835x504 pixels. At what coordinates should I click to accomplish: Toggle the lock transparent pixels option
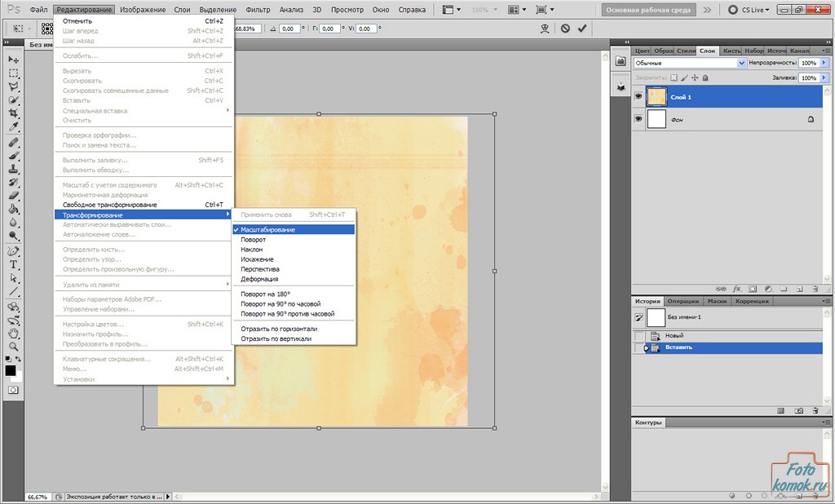(x=674, y=78)
